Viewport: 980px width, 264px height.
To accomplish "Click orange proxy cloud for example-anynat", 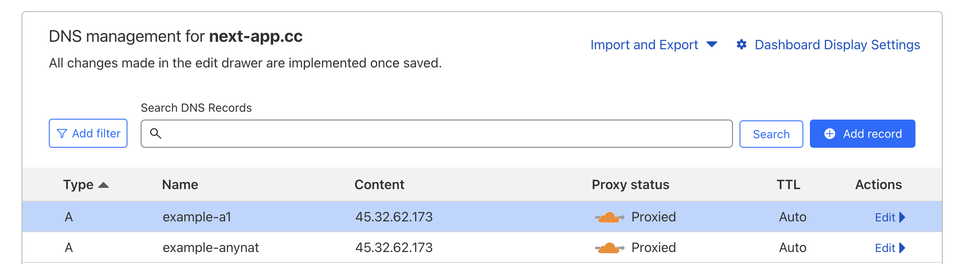I will (609, 248).
